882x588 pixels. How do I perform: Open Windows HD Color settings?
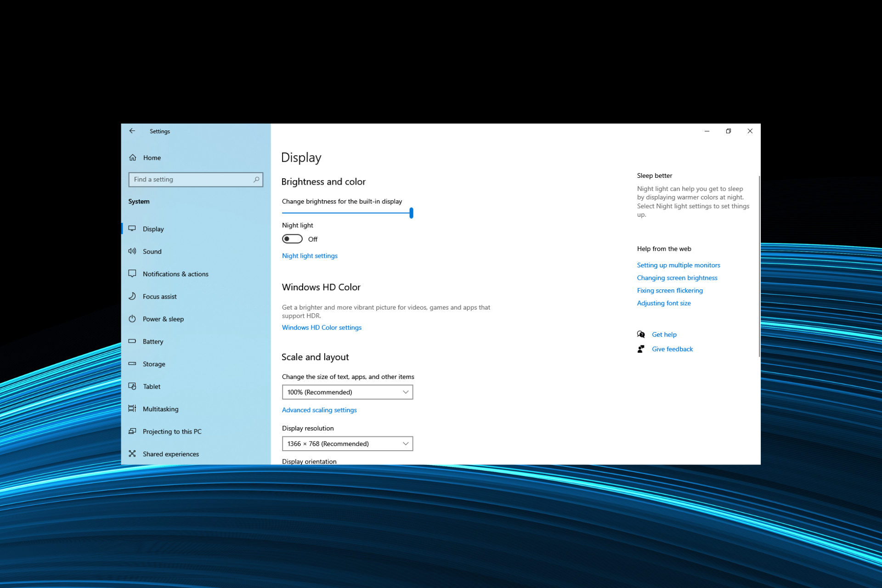(x=321, y=327)
